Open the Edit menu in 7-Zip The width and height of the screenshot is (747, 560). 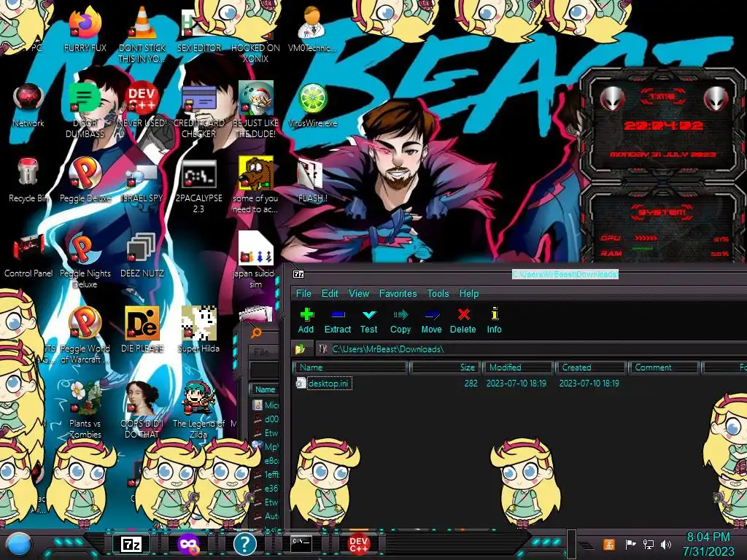[330, 293]
